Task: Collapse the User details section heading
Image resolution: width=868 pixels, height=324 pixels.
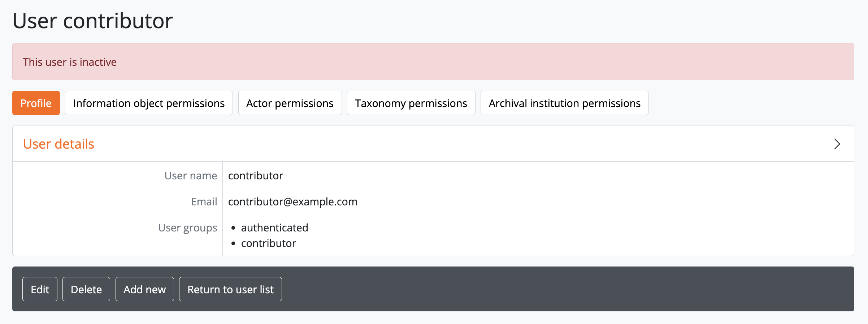Action: click(x=58, y=144)
